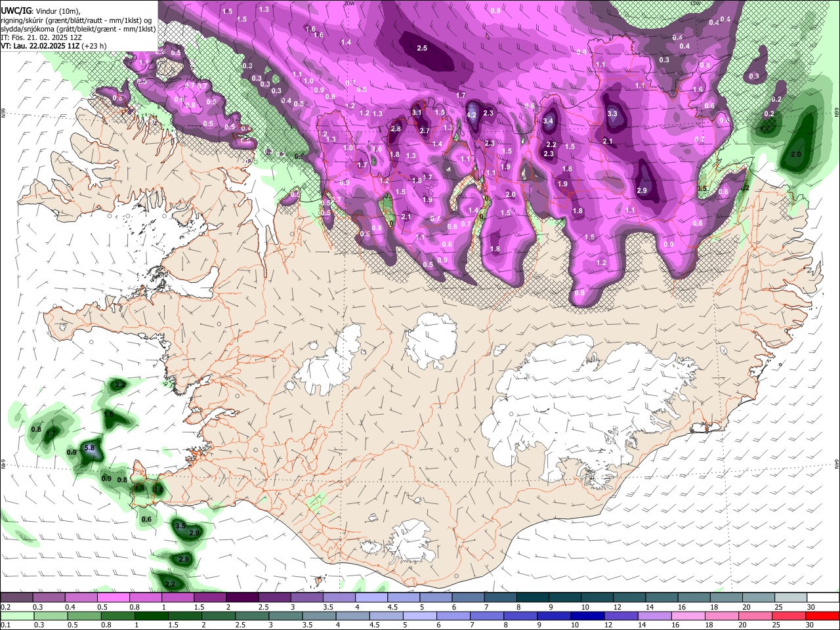Image resolution: width=840 pixels, height=630 pixels.
Task: Click the 2.1 snowfall value below the 3.3 peak
Action: point(608,141)
